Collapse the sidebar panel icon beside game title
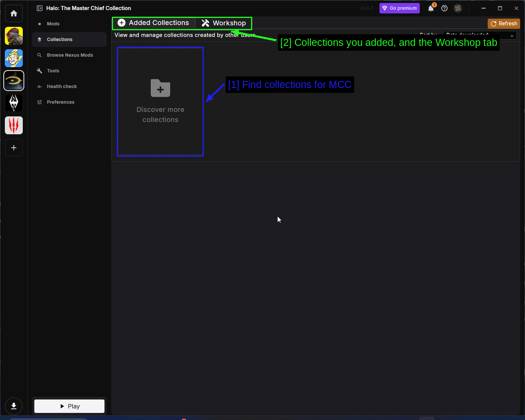525x420 pixels. pyautogui.click(x=40, y=8)
